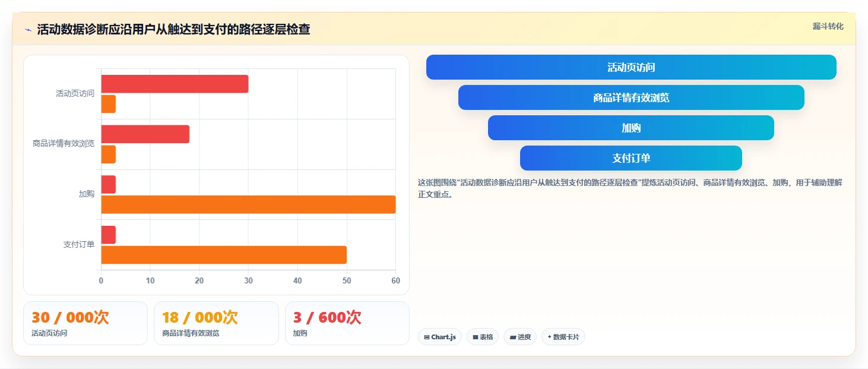Click the orange bar for 商品详情有效浏览

pyautogui.click(x=108, y=154)
